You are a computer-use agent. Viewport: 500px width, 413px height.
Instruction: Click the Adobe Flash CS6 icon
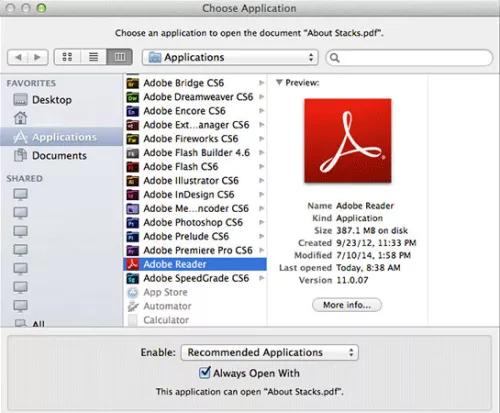[133, 167]
